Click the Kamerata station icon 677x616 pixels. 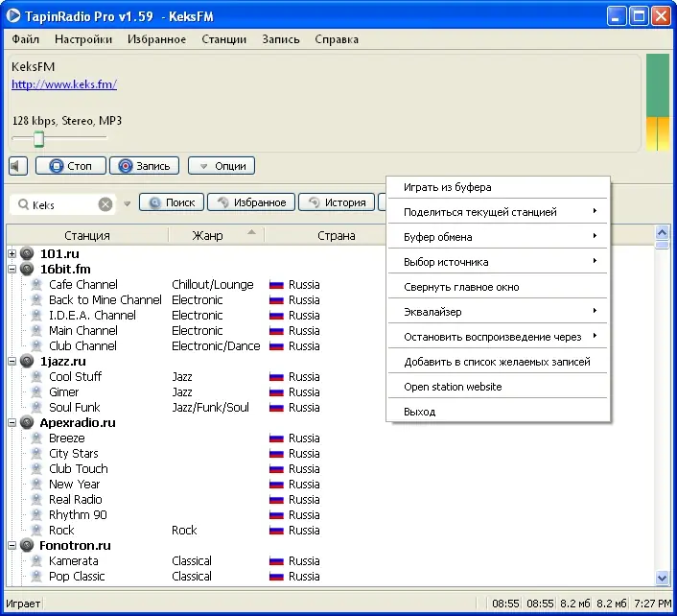coord(36,560)
